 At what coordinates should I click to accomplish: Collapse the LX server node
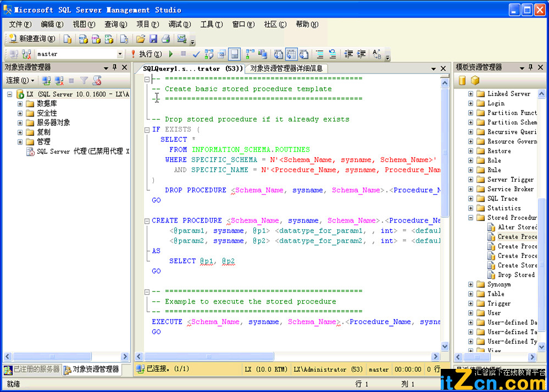pos(9,94)
